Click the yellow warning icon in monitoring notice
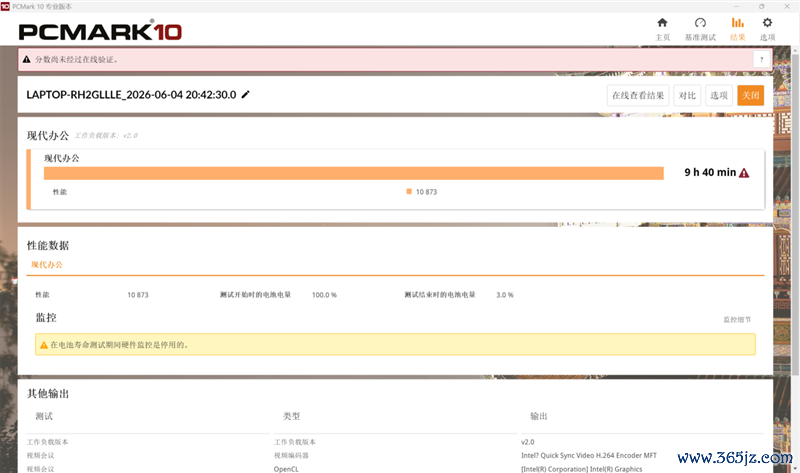800x473 pixels. (44, 345)
